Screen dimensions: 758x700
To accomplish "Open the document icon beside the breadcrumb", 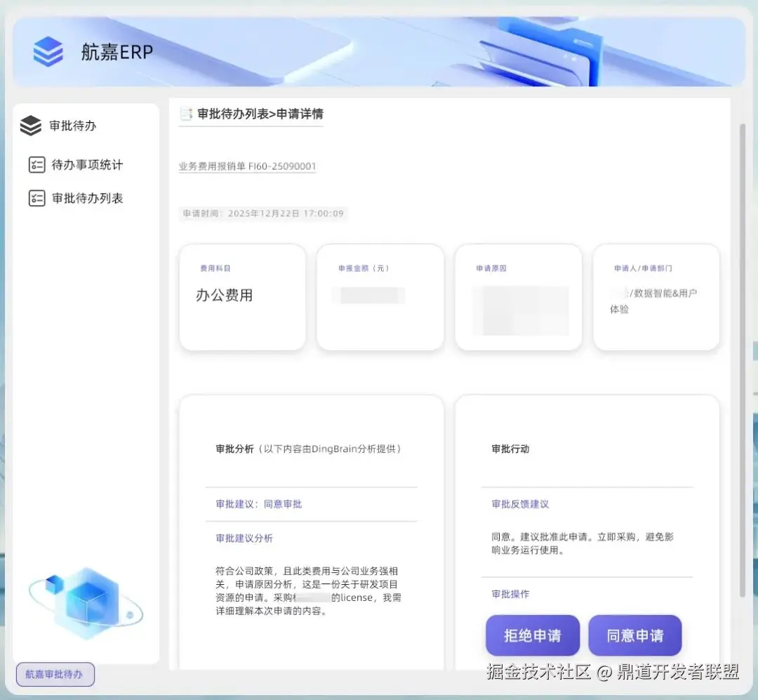I will pyautogui.click(x=186, y=113).
